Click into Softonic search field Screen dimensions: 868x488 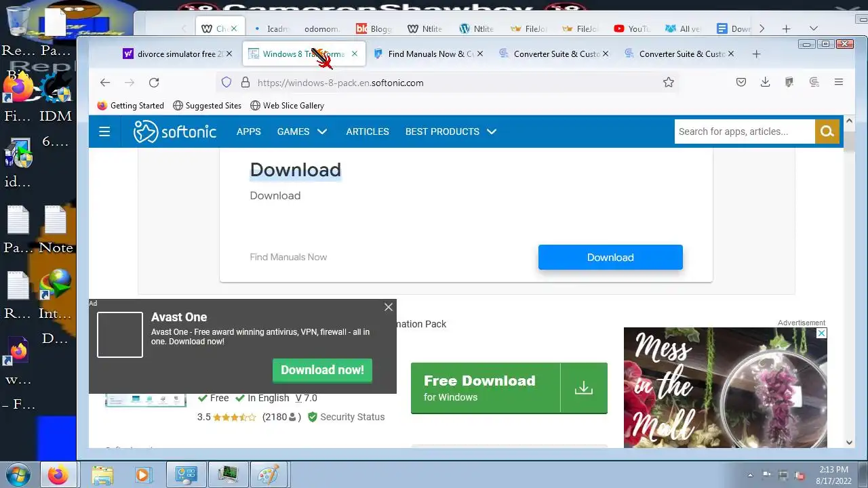745,131
